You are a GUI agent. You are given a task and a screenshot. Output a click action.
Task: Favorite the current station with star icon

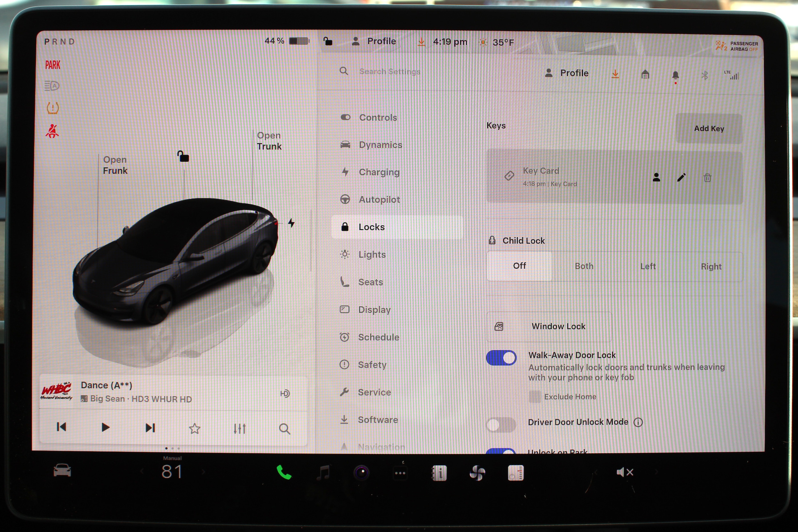click(x=194, y=429)
